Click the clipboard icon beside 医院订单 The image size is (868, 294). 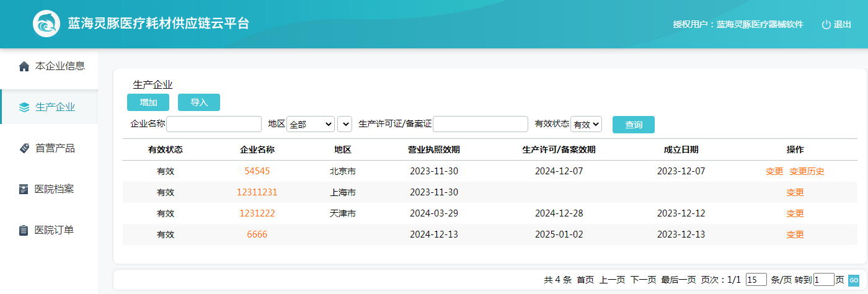[24, 230]
